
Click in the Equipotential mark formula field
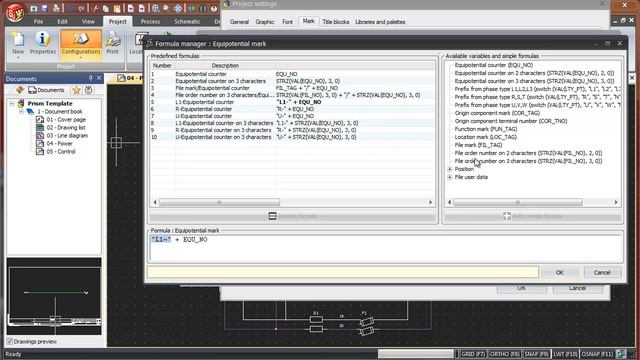385,248
